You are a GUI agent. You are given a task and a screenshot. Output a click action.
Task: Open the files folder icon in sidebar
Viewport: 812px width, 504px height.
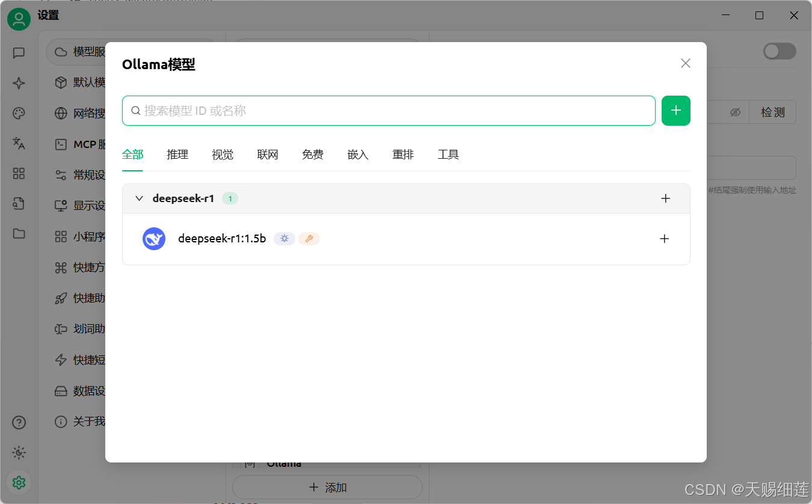point(19,233)
